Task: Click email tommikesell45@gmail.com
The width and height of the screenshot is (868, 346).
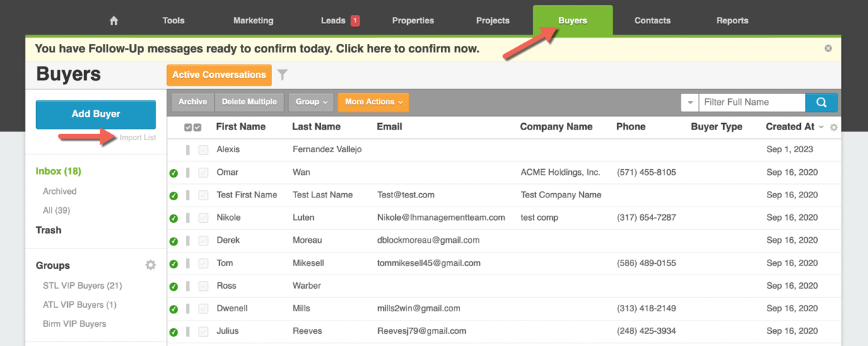Action: [429, 263]
